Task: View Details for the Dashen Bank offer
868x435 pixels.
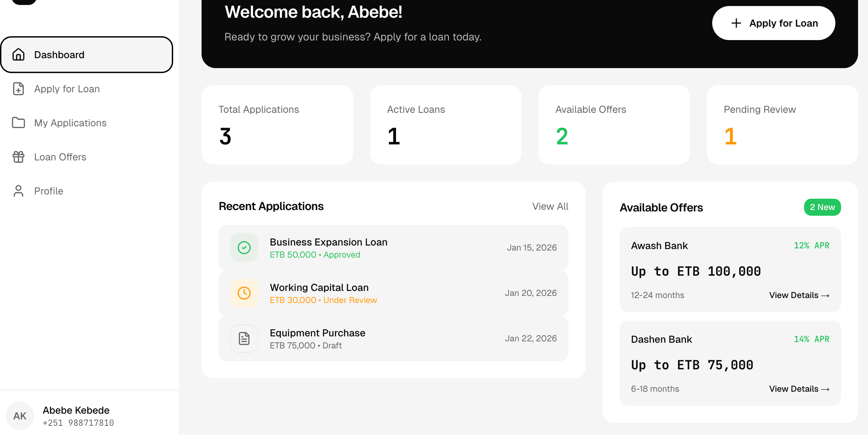Action: click(799, 389)
